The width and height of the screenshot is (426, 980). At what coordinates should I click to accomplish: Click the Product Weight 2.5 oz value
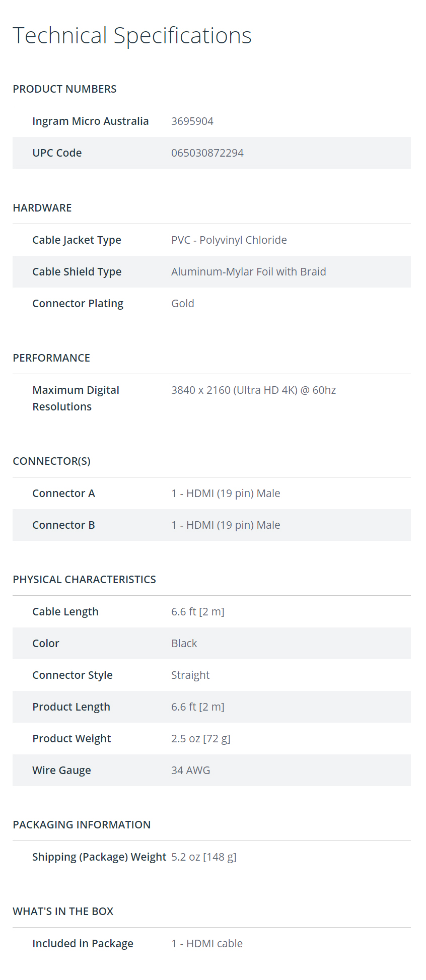coord(200,739)
